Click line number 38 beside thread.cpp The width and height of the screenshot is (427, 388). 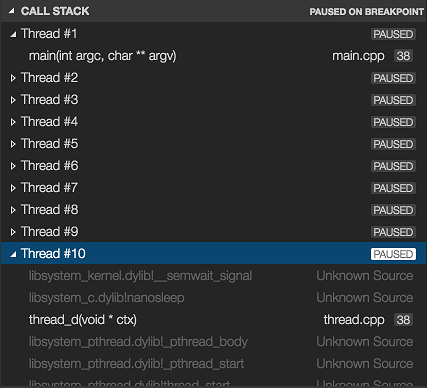(403, 320)
